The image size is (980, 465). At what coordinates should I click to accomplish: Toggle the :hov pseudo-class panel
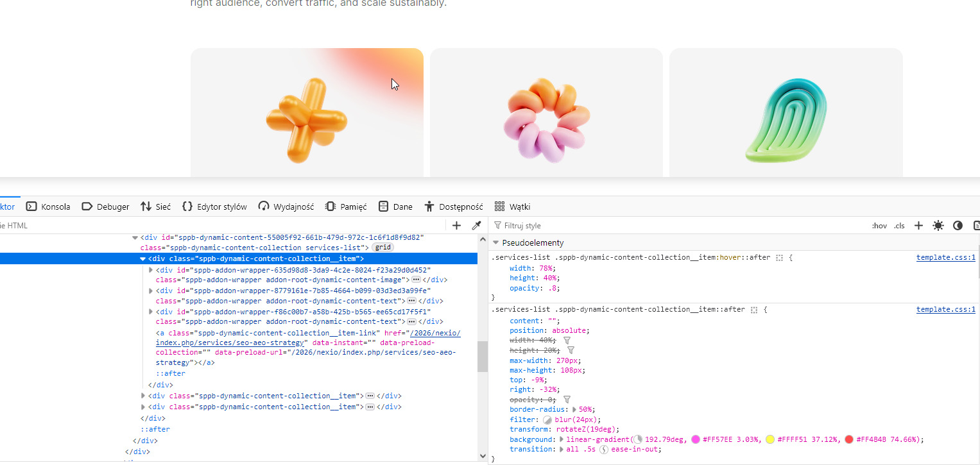pyautogui.click(x=879, y=226)
